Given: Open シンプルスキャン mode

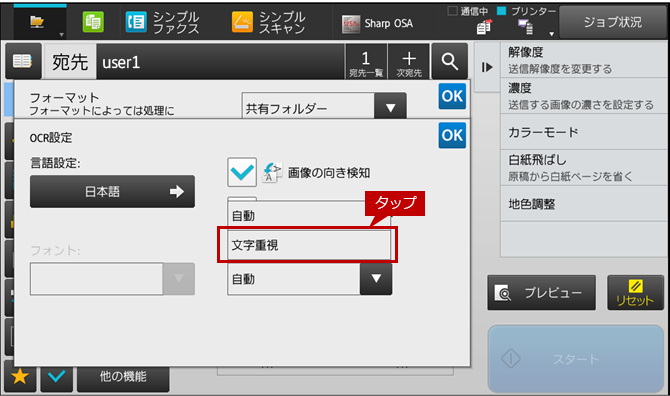Looking at the screenshot, I should (269, 22).
